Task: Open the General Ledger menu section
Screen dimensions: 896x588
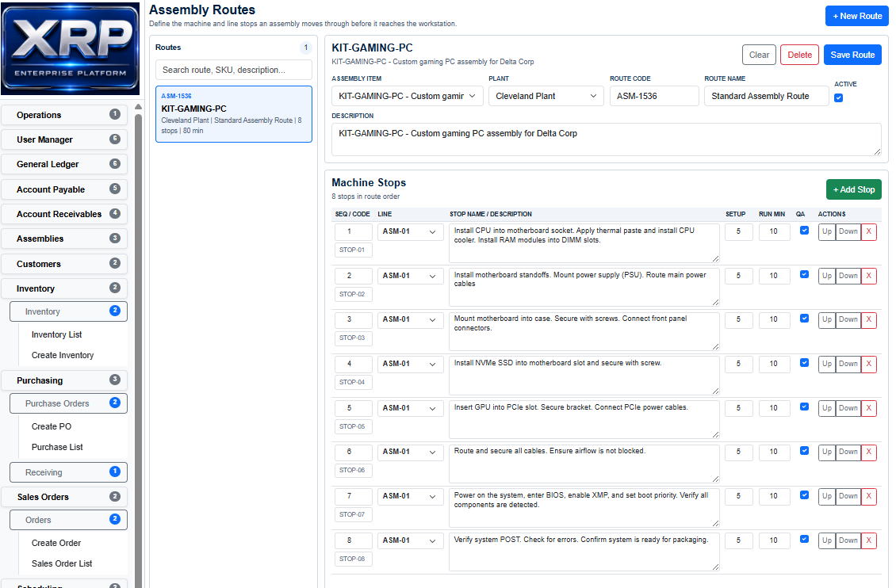Action: [64, 164]
